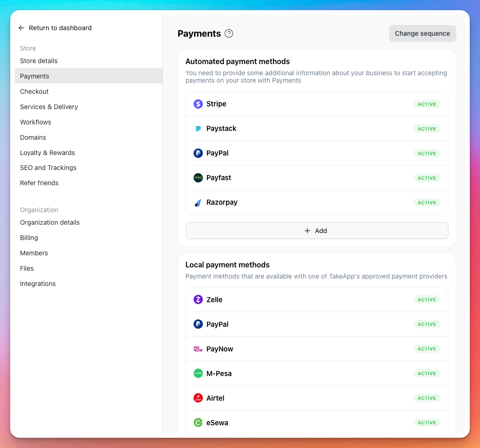Click the Zelle ACTIVE status badge
The width and height of the screenshot is (480, 448).
(427, 299)
